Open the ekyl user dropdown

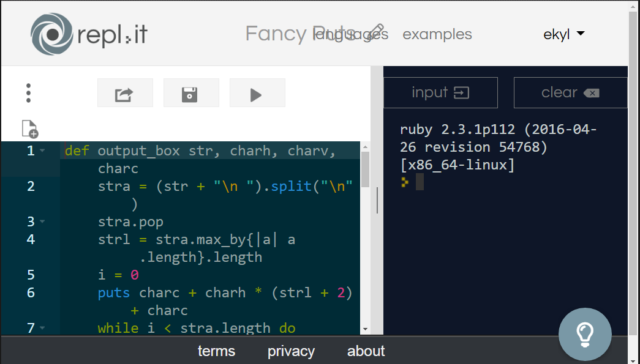[x=563, y=34]
